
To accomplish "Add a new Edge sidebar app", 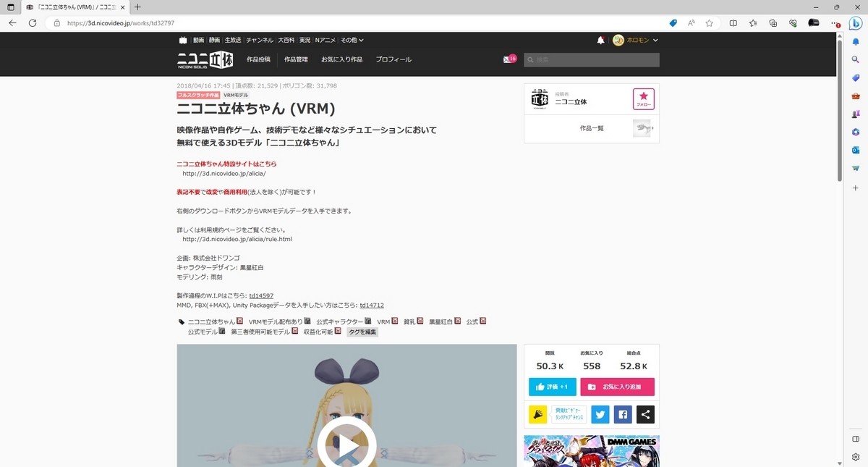I will point(855,187).
